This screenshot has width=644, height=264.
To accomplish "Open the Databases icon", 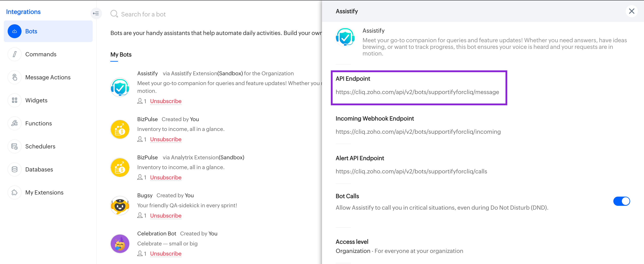I will [x=14, y=169].
